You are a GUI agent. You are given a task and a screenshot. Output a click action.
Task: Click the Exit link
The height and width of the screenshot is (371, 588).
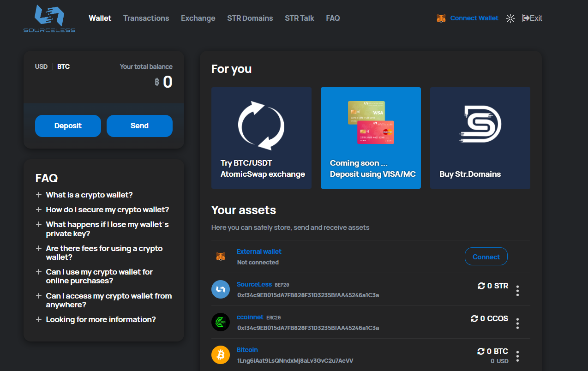click(x=532, y=18)
